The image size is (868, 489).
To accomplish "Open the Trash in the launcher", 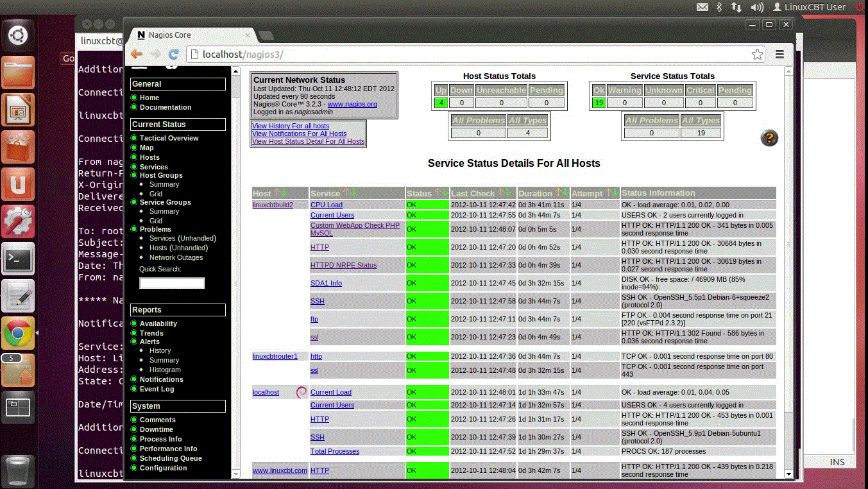I will point(18,471).
